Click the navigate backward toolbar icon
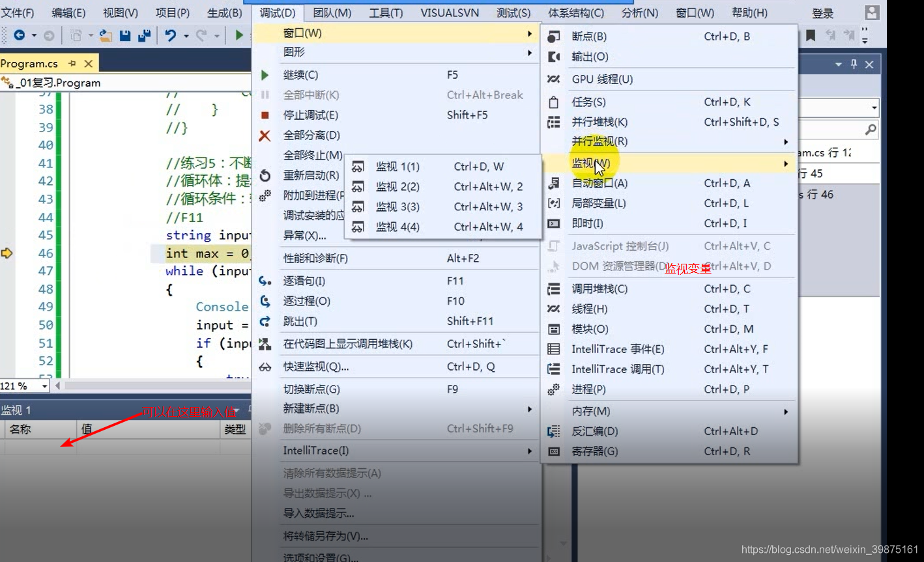This screenshot has width=924, height=562. pos(19,35)
